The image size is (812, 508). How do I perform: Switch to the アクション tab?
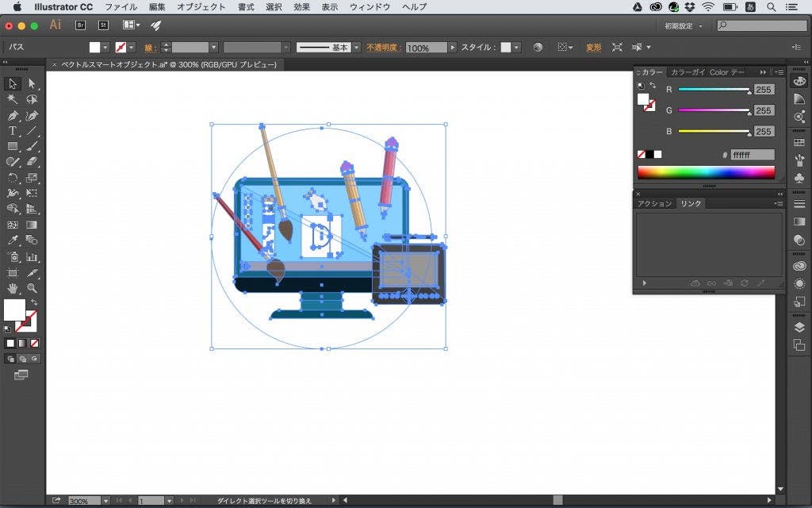(654, 204)
